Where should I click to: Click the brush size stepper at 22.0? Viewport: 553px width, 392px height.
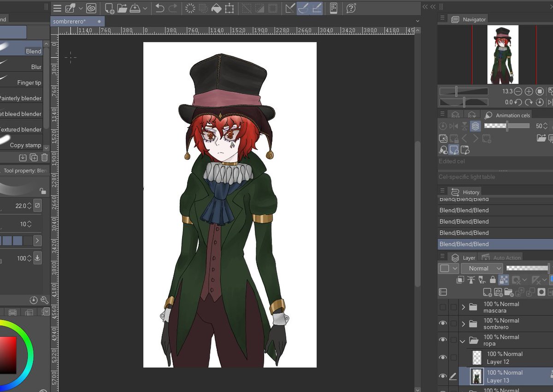29,206
